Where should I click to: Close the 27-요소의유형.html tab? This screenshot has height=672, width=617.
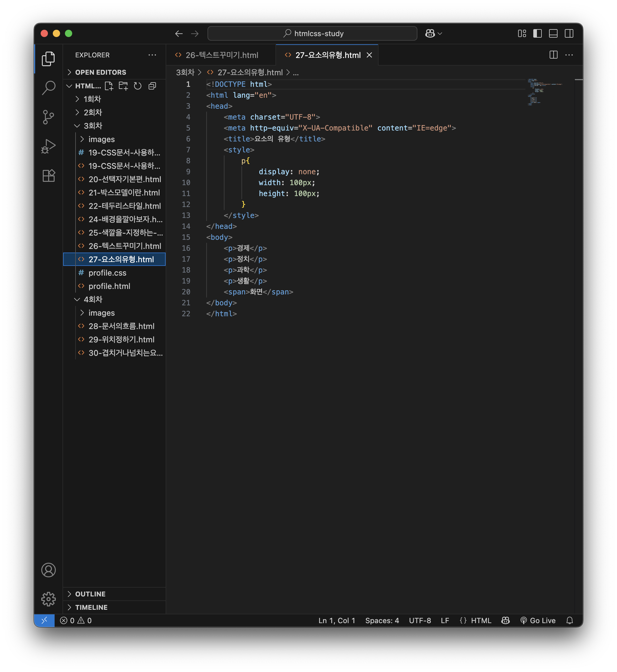pyautogui.click(x=369, y=55)
